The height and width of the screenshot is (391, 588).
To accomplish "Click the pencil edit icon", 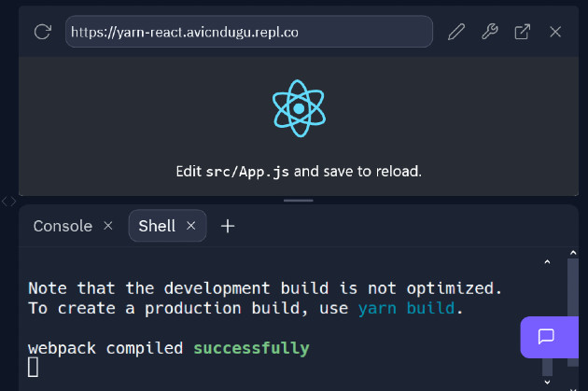I will pyautogui.click(x=456, y=32).
